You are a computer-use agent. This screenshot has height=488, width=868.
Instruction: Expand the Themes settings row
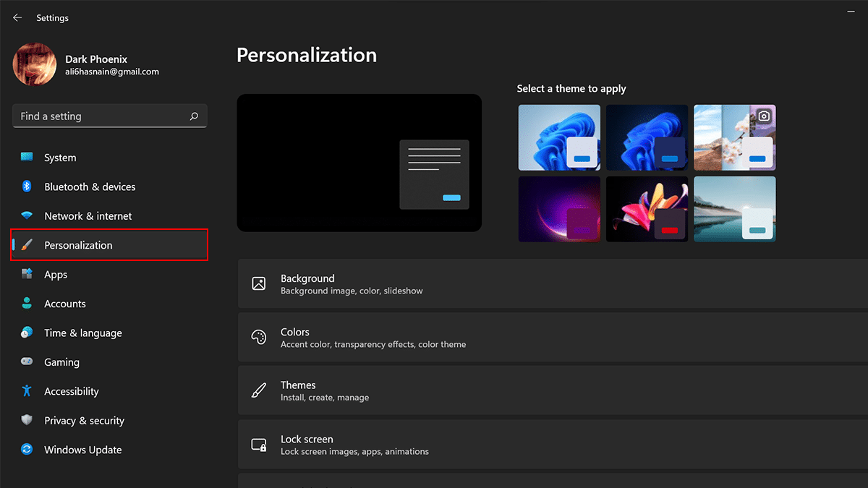550,390
